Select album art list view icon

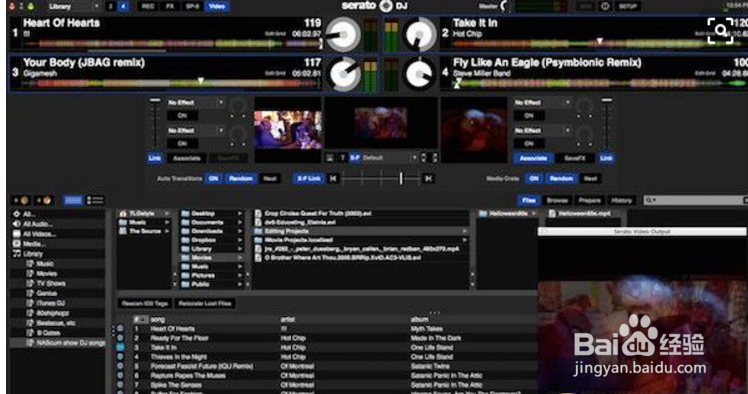[x=94, y=200]
